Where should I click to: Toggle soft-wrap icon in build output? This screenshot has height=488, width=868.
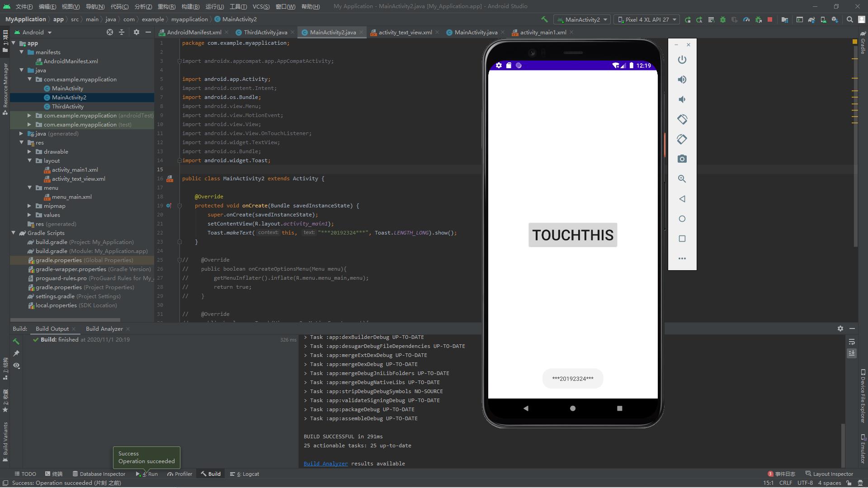852,342
